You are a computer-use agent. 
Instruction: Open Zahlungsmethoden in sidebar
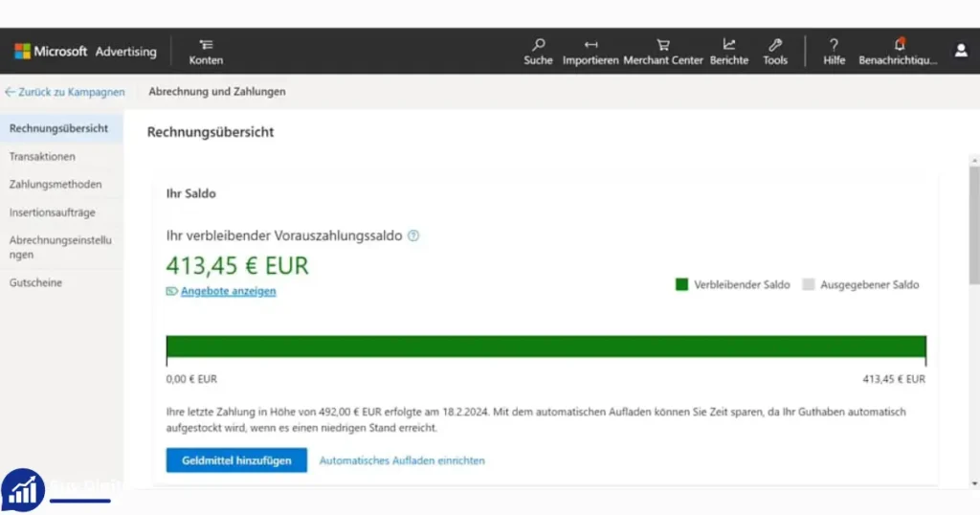tap(55, 185)
